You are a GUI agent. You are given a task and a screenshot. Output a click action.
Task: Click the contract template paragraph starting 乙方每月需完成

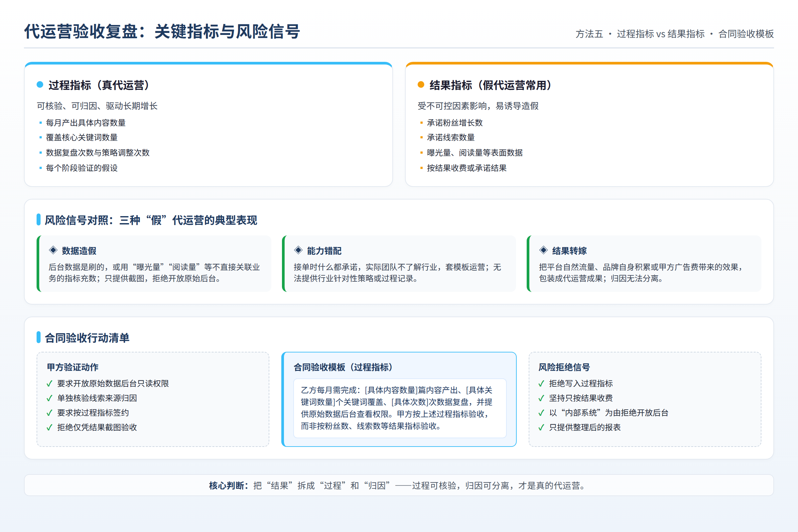(x=397, y=408)
